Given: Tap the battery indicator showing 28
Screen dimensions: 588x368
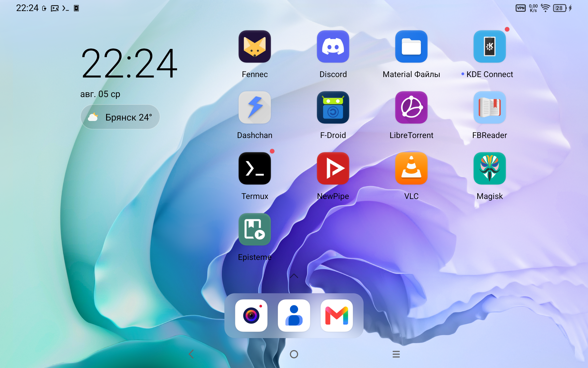Looking at the screenshot, I should tap(560, 8).
